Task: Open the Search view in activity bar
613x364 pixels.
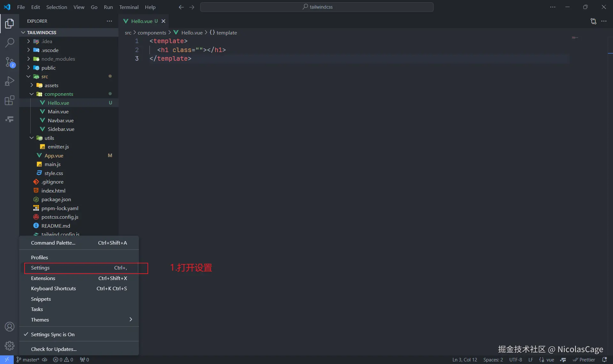Action: pyautogui.click(x=10, y=42)
